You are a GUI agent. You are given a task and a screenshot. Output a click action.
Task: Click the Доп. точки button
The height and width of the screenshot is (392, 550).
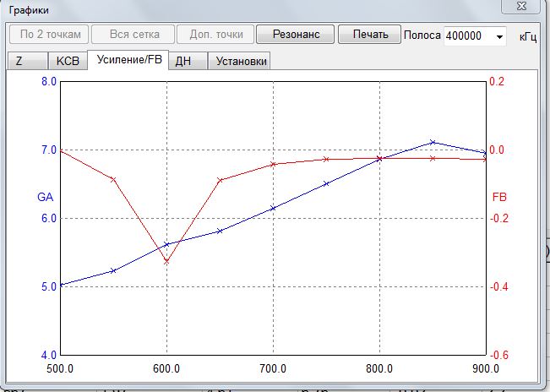click(215, 35)
